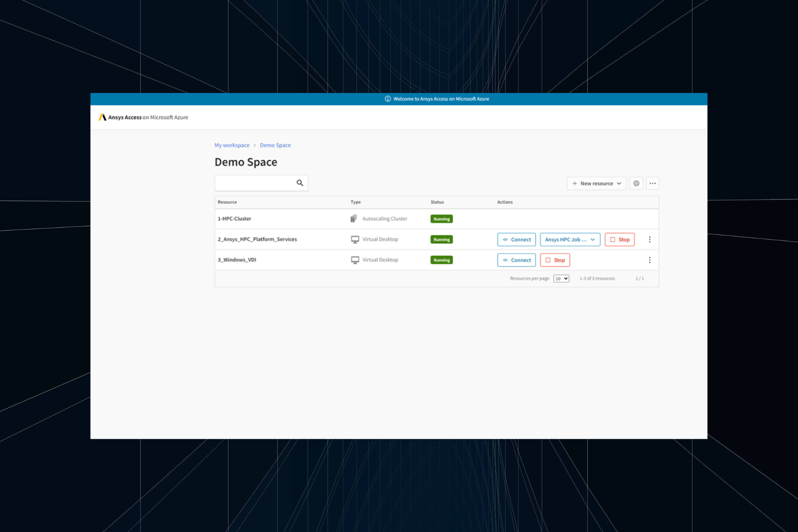Click the Welcome to Ansys Access banner text

(441, 99)
